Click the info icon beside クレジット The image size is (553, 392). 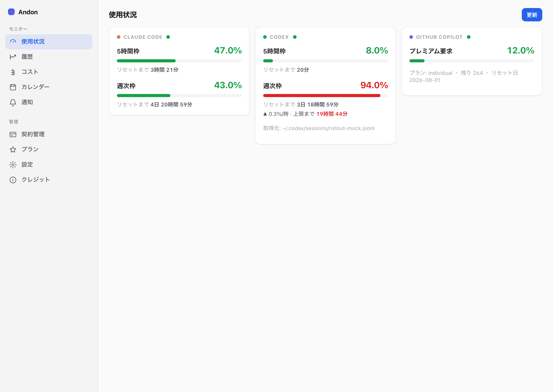click(x=13, y=180)
